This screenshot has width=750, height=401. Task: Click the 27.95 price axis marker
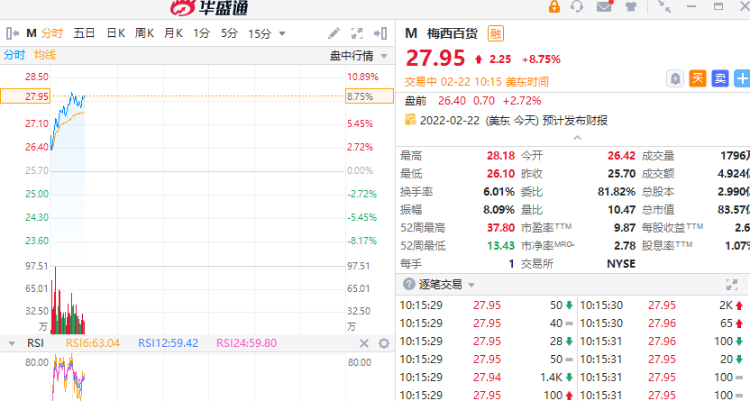click(25, 96)
